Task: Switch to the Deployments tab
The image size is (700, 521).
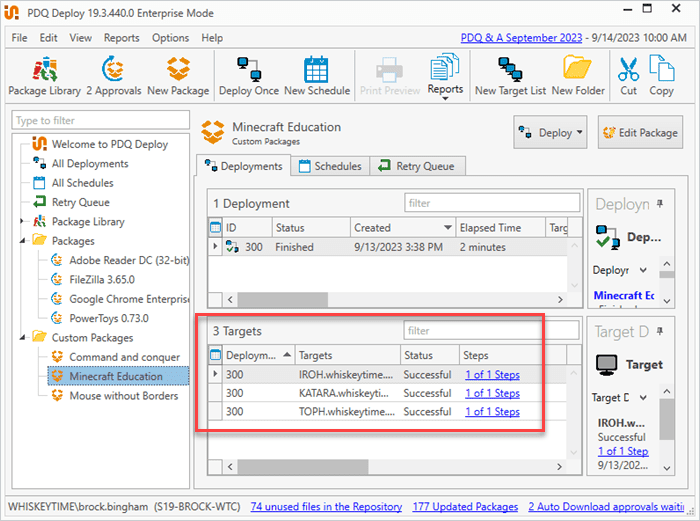Action: point(244,166)
